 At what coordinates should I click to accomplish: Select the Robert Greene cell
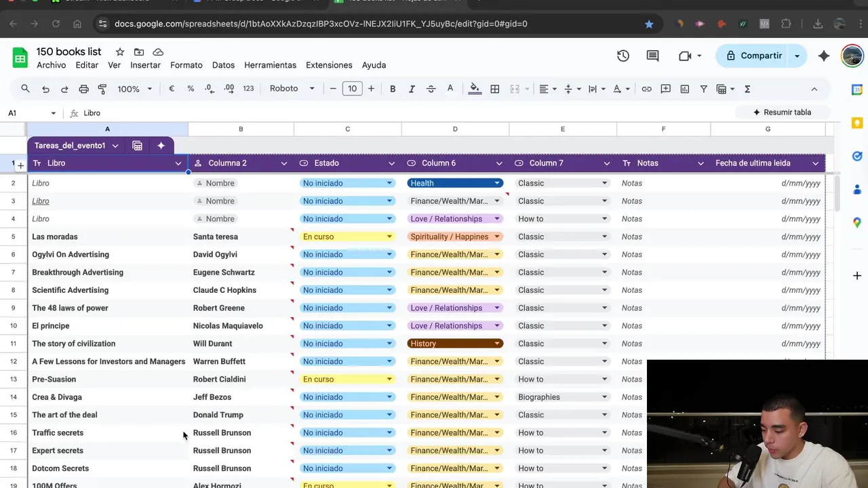(x=241, y=308)
